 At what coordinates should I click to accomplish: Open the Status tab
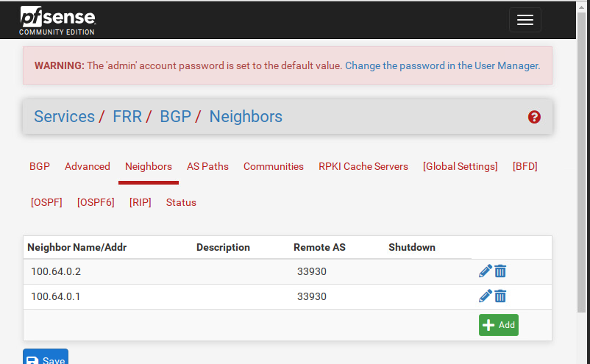coord(181,202)
